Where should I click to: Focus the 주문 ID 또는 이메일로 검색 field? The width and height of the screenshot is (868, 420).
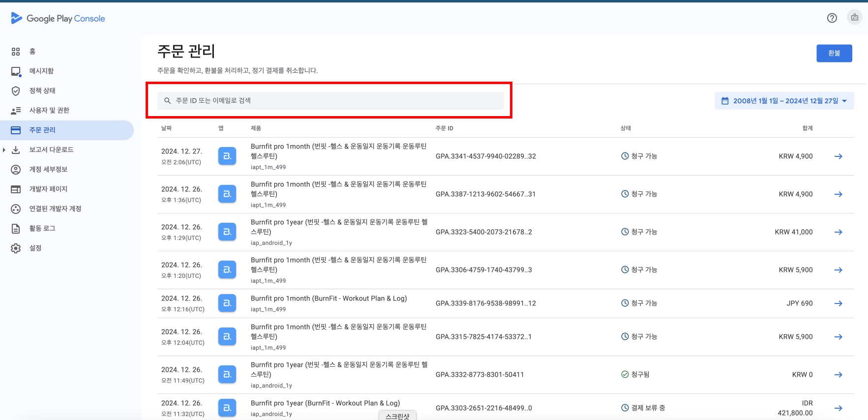coord(330,101)
